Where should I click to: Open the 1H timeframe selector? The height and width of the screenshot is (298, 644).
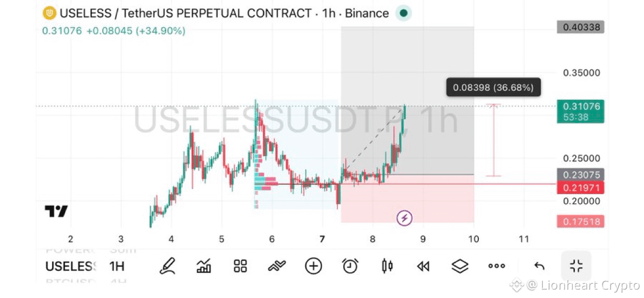pyautogui.click(x=117, y=267)
